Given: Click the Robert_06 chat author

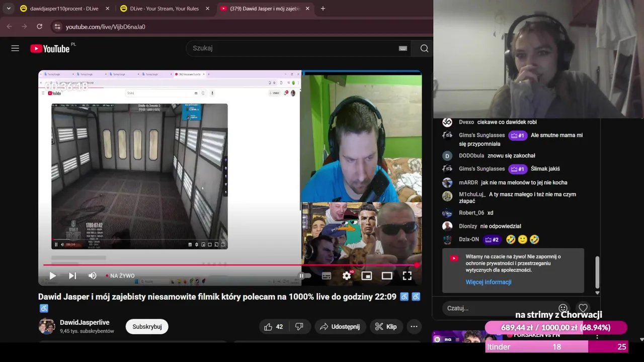Looking at the screenshot, I should pyautogui.click(x=471, y=213).
